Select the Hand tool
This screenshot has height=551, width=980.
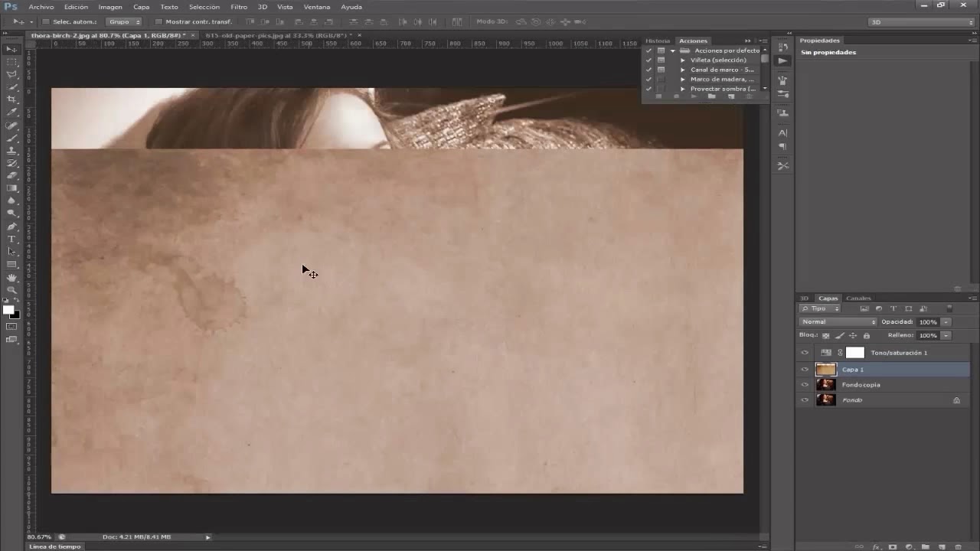(11, 277)
